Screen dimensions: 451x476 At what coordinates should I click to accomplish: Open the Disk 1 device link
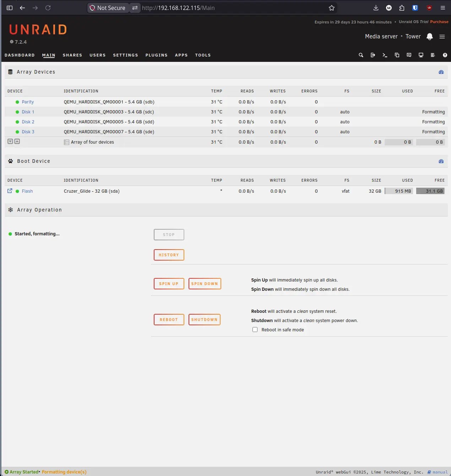click(x=28, y=112)
